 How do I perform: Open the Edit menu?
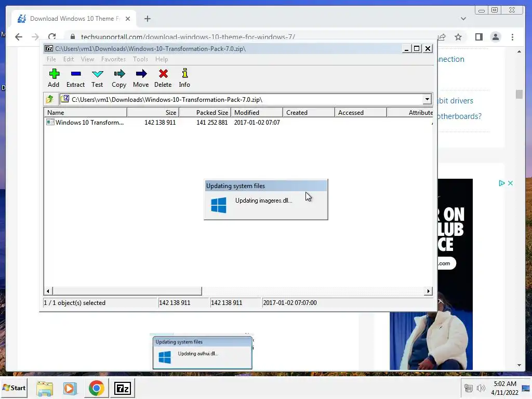[x=68, y=59]
